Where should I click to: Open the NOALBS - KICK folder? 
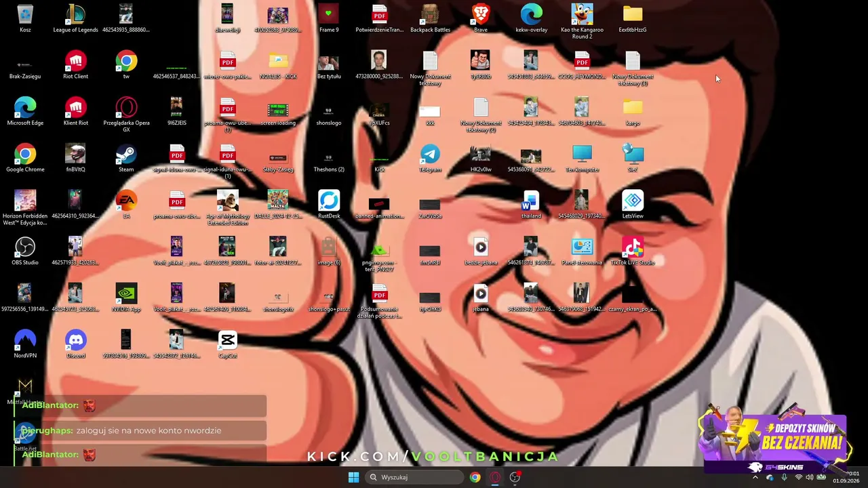pyautogui.click(x=278, y=66)
